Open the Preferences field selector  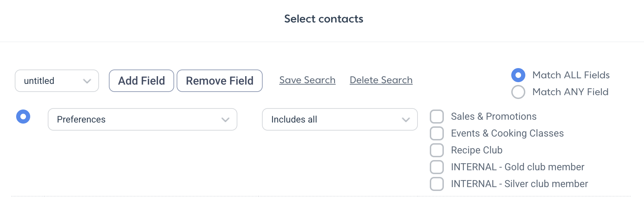[x=143, y=119]
